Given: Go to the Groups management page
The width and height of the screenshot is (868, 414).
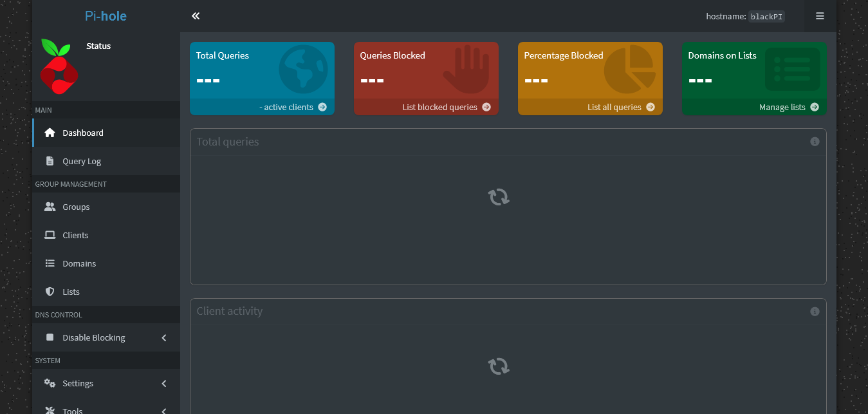Looking at the screenshot, I should coord(76,207).
